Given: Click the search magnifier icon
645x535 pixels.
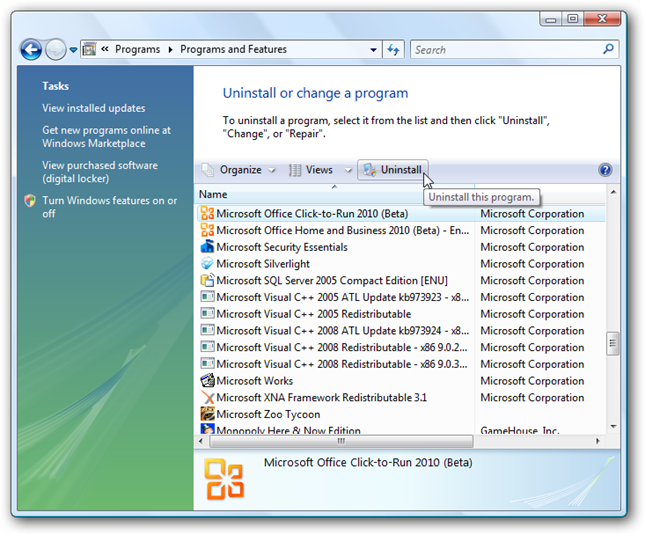Looking at the screenshot, I should tap(608, 49).
